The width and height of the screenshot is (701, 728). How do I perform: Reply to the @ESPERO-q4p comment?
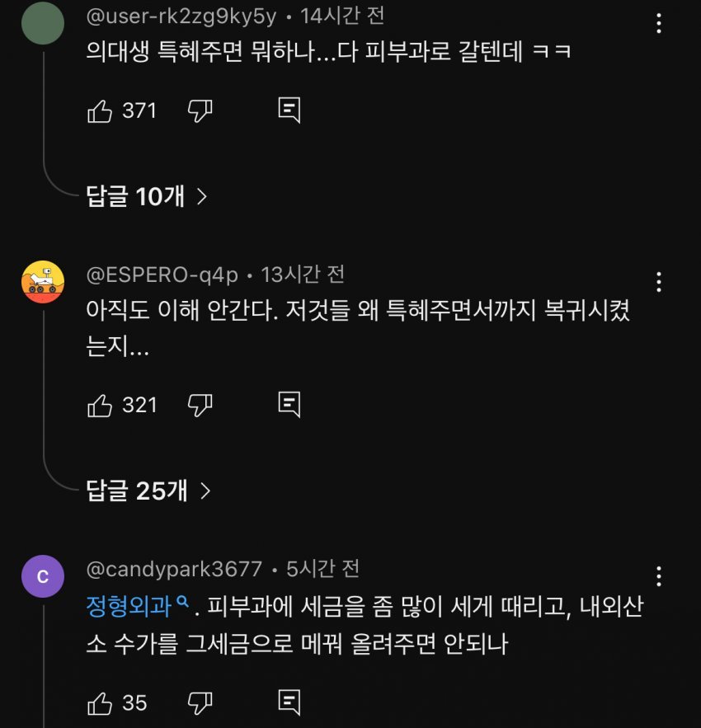point(289,404)
